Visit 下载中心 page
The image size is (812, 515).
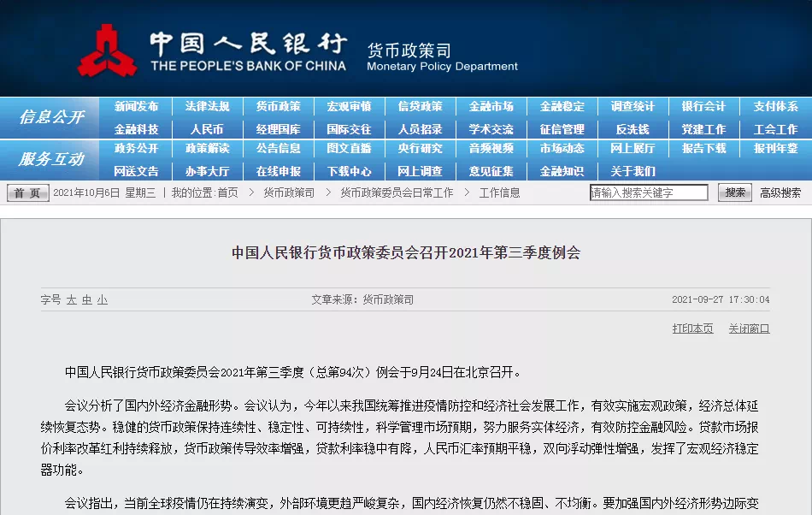349,171
